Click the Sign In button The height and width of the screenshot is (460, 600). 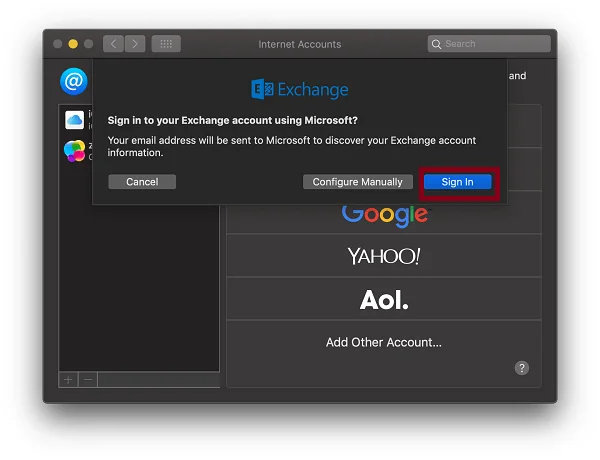(x=458, y=182)
